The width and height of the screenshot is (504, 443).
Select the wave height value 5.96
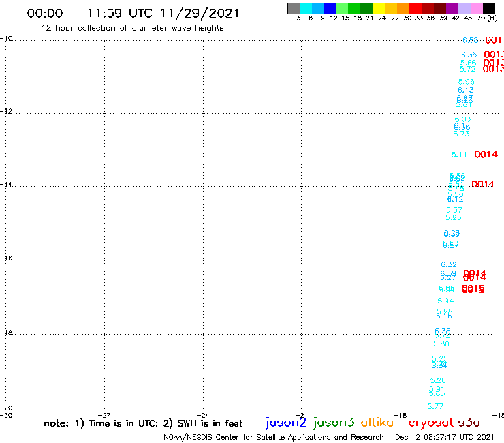point(467,82)
